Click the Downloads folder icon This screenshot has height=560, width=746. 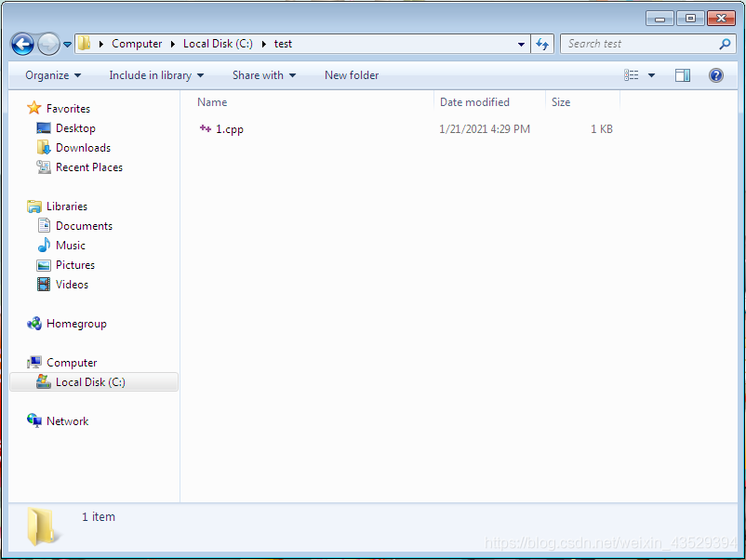[44, 148]
